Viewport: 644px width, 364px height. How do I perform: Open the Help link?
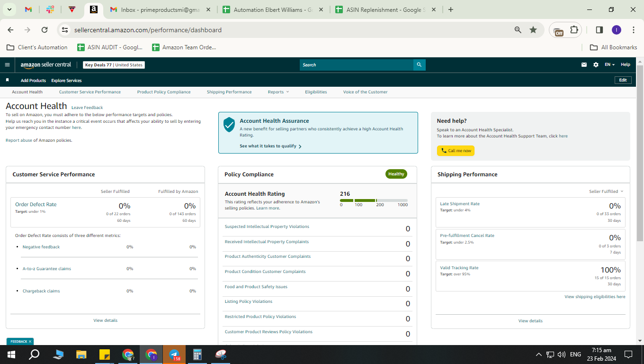tap(626, 65)
